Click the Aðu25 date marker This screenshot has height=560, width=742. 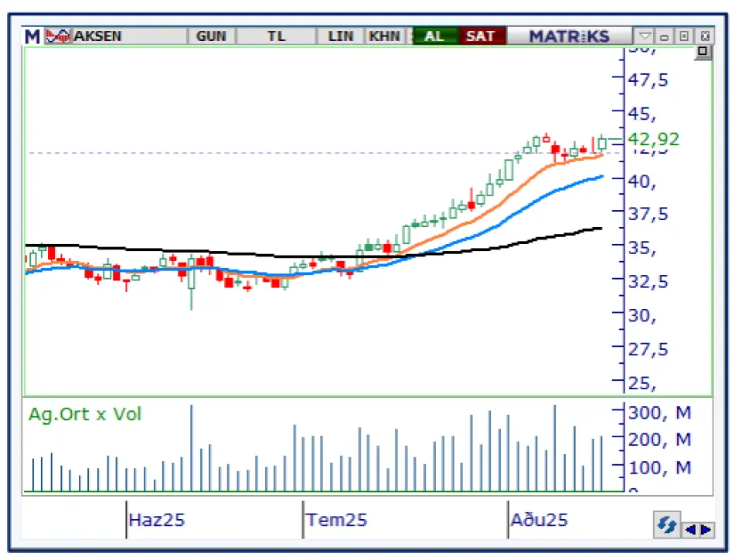click(539, 521)
